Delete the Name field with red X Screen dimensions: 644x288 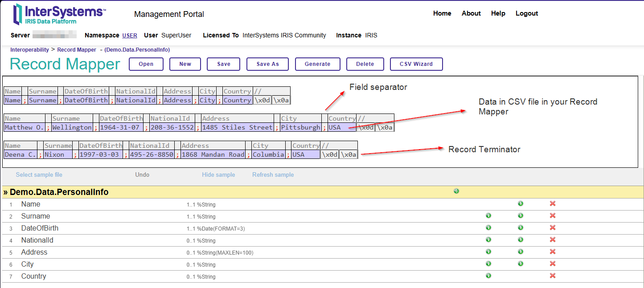click(x=553, y=204)
